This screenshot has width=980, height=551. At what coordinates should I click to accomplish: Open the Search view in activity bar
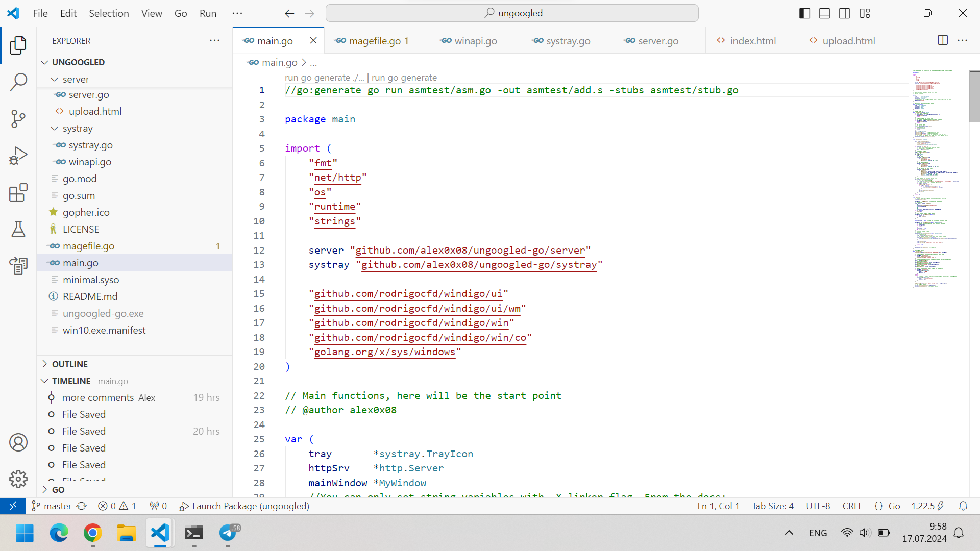pyautogui.click(x=18, y=82)
